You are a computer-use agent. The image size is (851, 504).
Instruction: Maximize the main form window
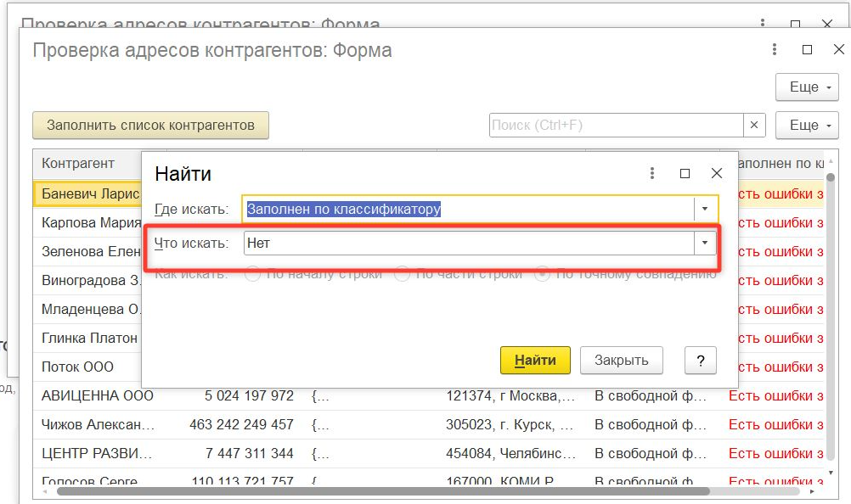tap(807, 50)
